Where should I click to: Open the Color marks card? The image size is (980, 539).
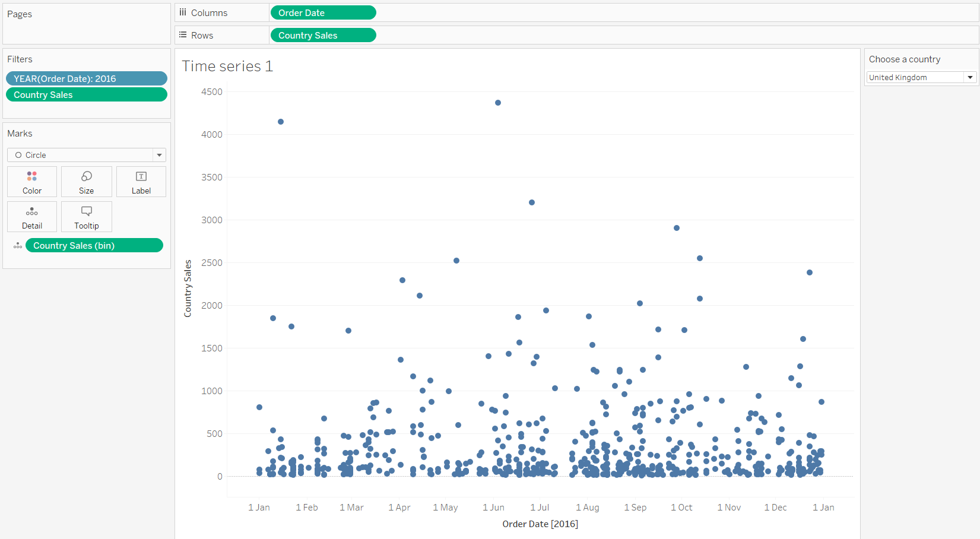[32, 182]
